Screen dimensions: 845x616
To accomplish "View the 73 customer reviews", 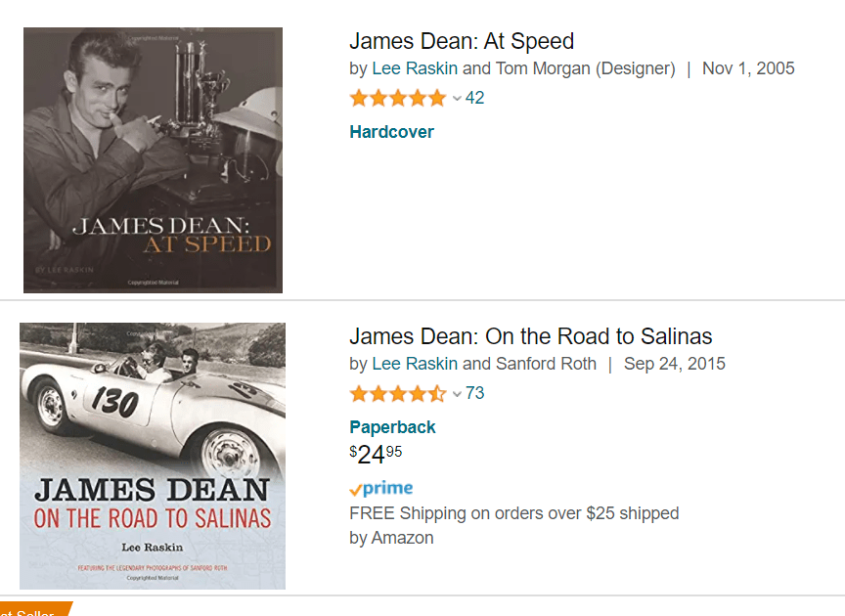I will click(475, 393).
